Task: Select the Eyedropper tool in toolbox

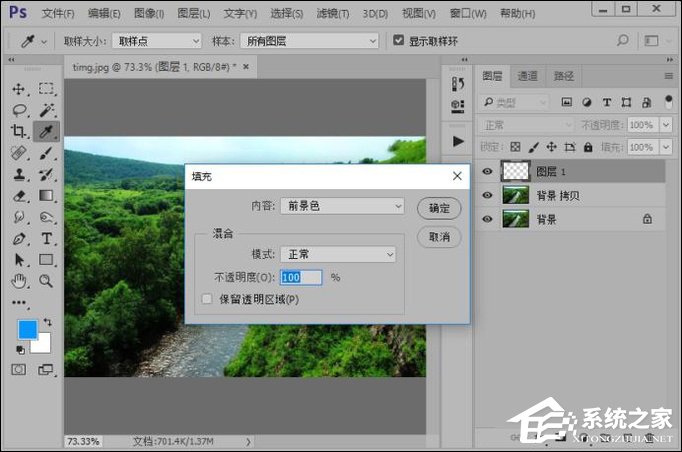Action: 46,131
